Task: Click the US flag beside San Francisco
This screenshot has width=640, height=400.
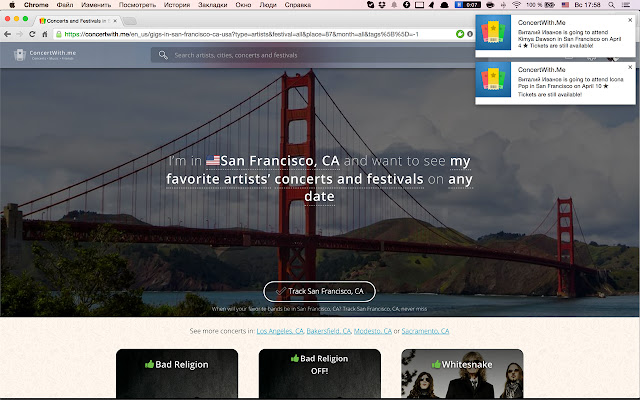Action: (x=213, y=161)
